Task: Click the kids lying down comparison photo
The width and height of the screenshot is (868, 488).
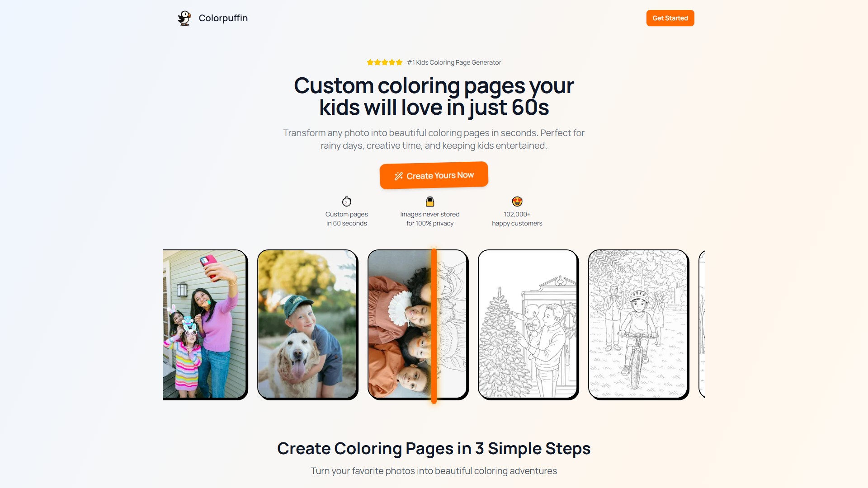Action: click(x=418, y=324)
